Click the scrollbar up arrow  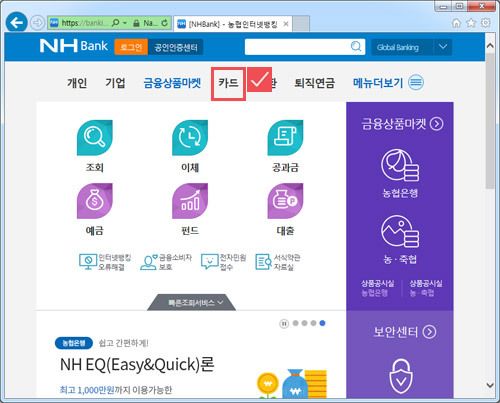pyautogui.click(x=490, y=46)
